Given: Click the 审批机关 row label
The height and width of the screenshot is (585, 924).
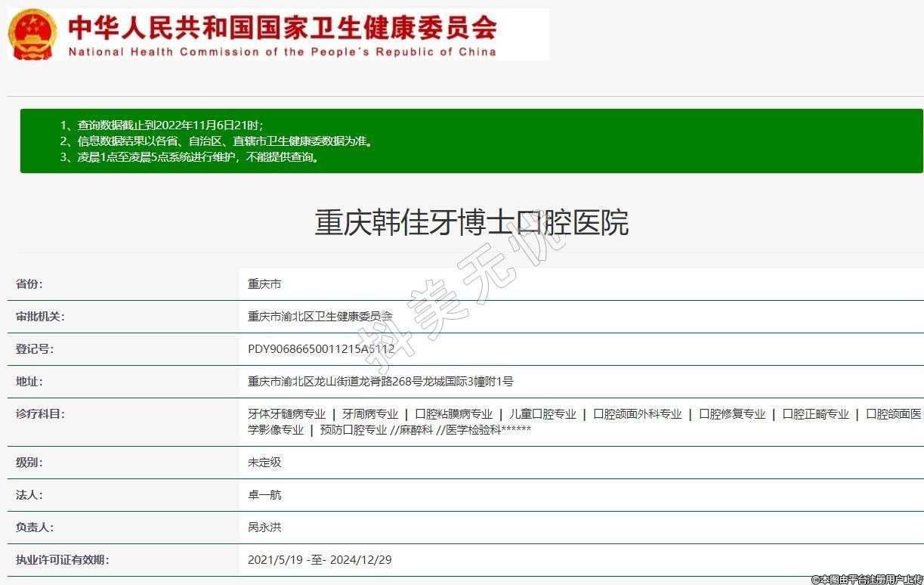Looking at the screenshot, I should 40,317.
